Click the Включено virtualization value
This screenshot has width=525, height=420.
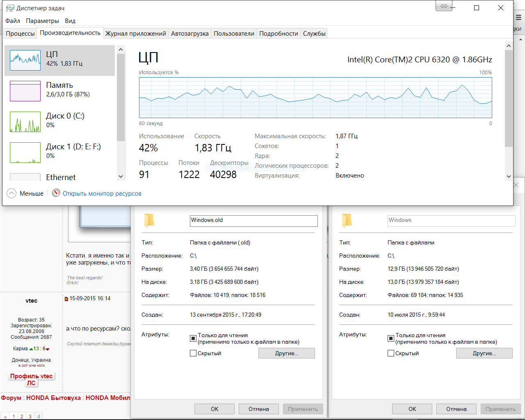click(x=350, y=176)
